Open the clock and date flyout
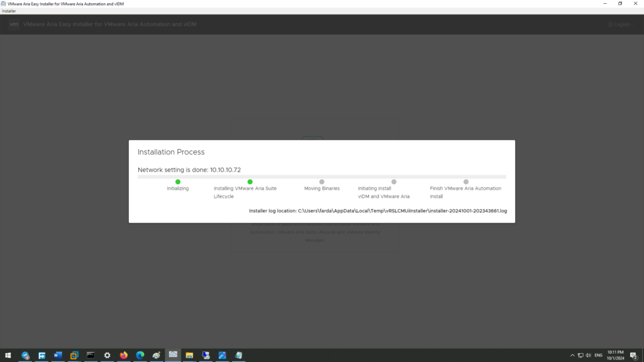 (x=615, y=356)
